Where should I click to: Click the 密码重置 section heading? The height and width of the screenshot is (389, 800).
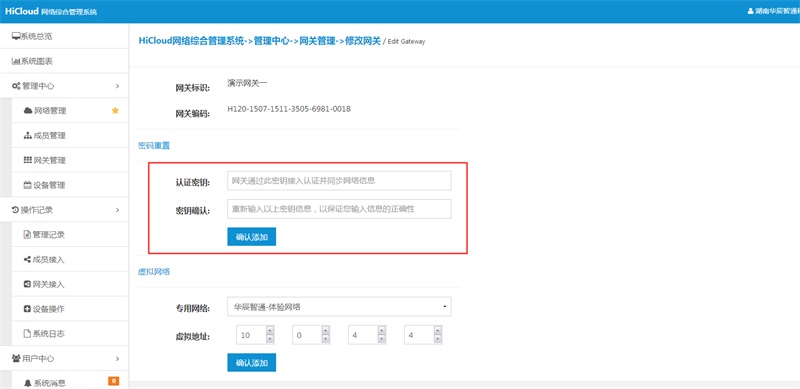click(154, 146)
